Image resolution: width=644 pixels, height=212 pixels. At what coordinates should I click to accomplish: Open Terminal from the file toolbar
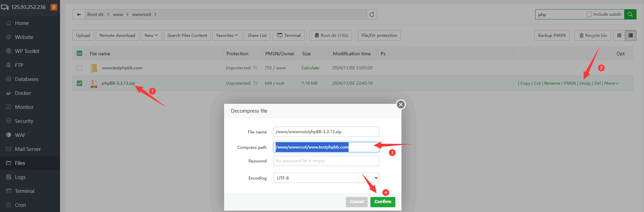click(x=289, y=36)
